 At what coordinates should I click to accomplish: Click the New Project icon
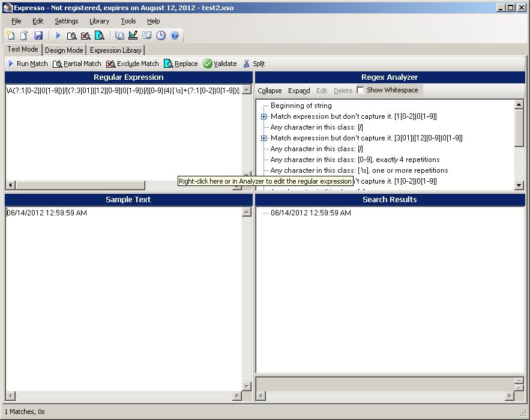coord(11,35)
